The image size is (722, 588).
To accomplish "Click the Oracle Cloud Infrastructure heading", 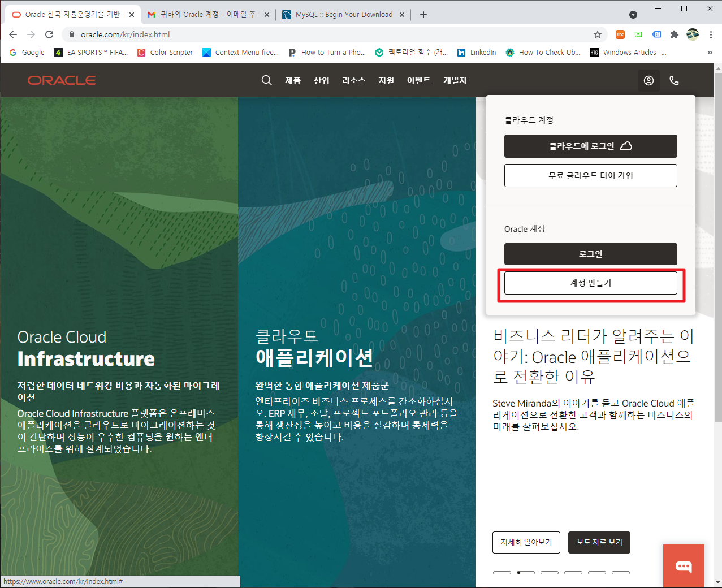I will [86, 348].
